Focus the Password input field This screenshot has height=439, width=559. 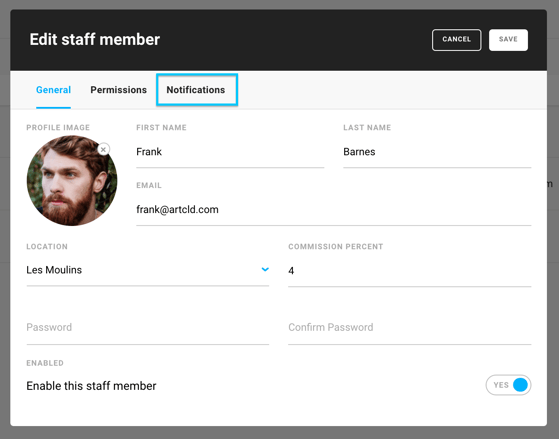(148, 328)
